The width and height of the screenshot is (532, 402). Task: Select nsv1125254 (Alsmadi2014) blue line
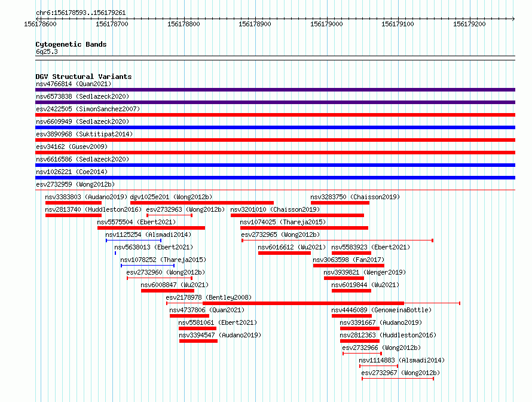(x=134, y=240)
